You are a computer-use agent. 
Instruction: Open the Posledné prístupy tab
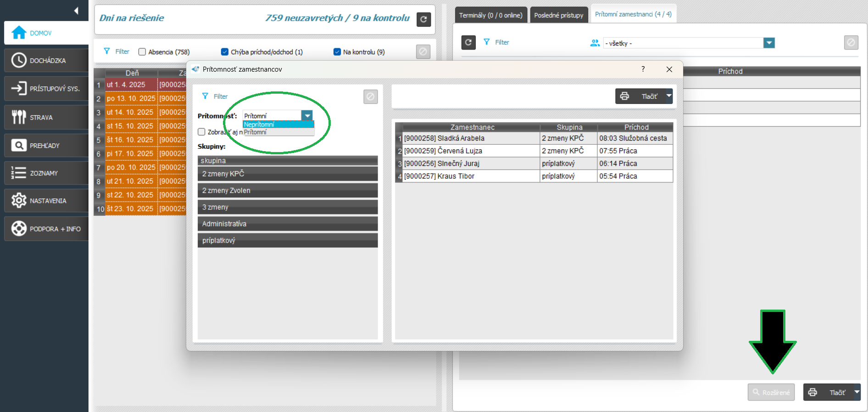[558, 15]
